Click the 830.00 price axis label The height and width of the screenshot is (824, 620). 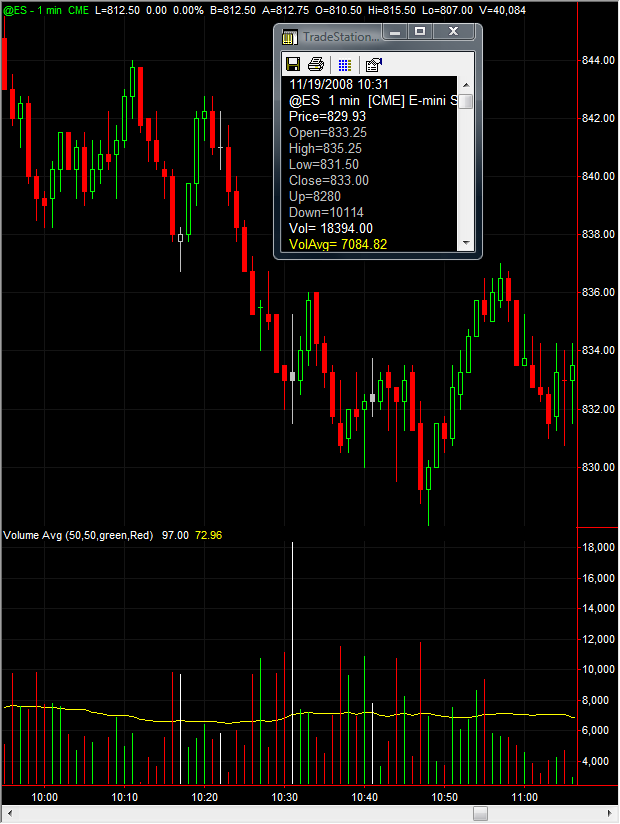point(598,468)
